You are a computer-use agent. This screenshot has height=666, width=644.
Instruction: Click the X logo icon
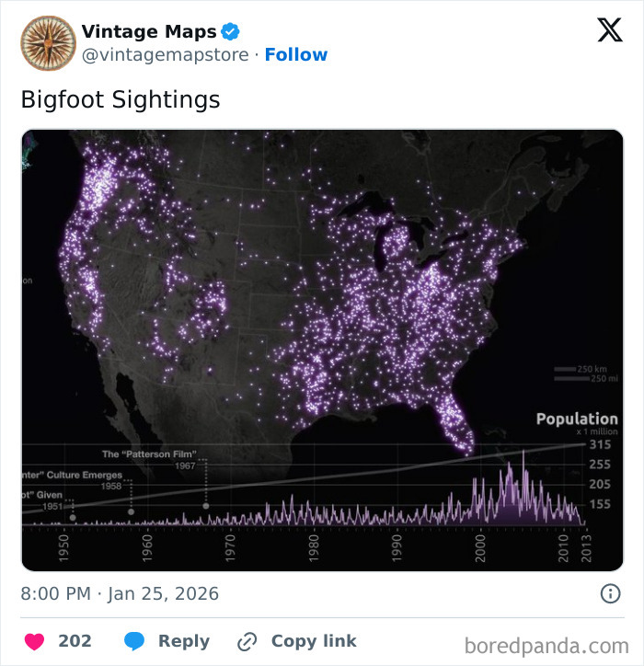pos(609,31)
